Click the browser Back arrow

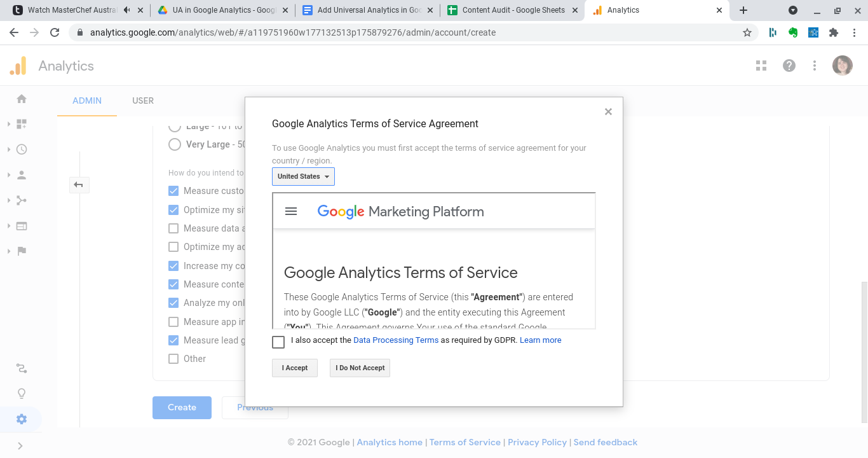coord(14,32)
